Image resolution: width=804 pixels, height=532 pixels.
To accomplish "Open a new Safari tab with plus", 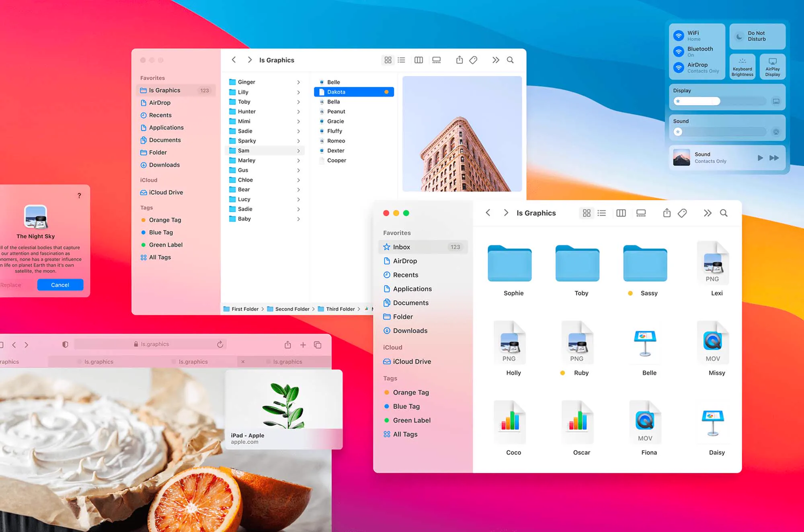I will 303,345.
